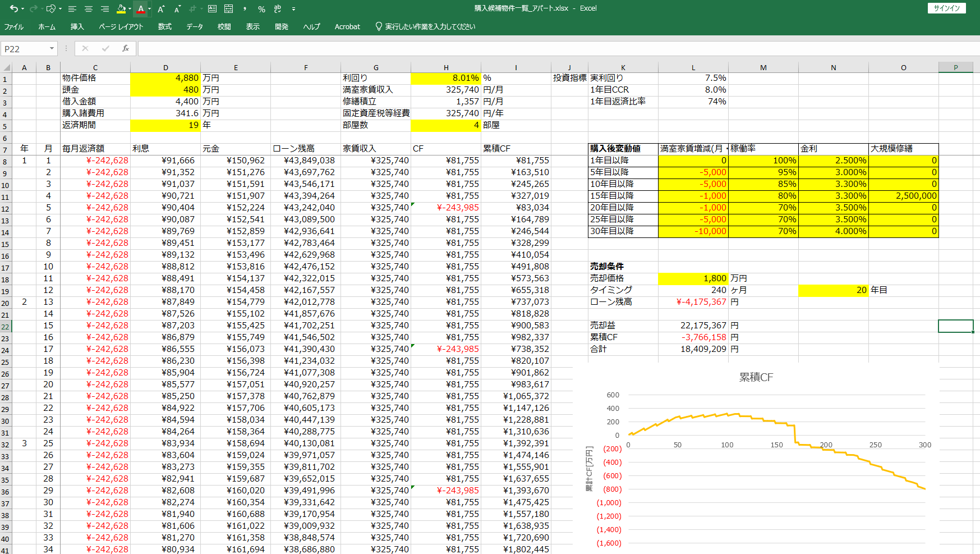Decrease font size with small A icon
Screen dimensions: 980x554
(178, 8)
